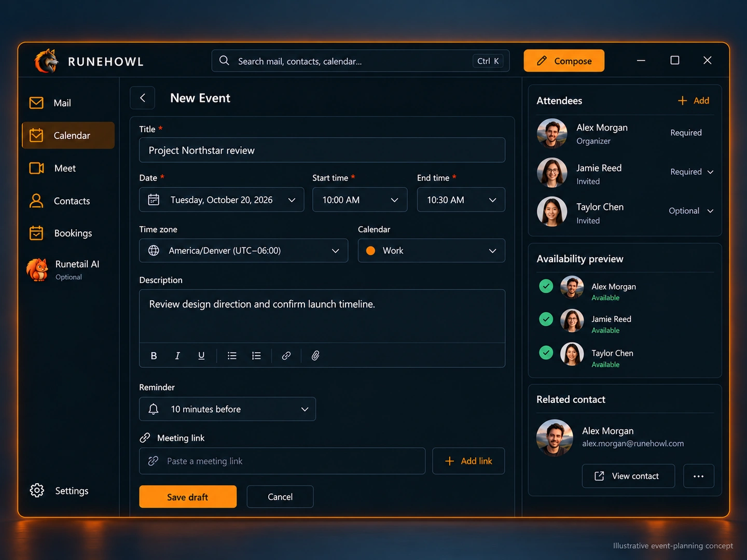Open the Reminder dropdown
747x560 pixels.
click(227, 409)
